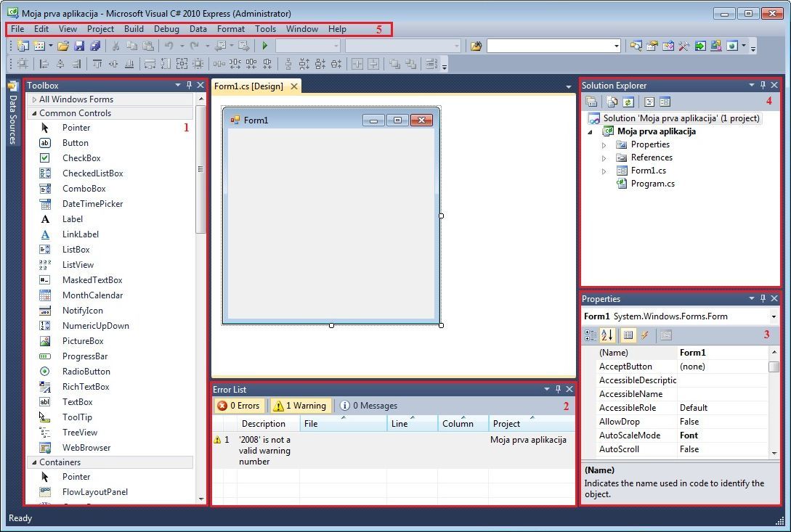This screenshot has width=791, height=532.
Task: Toggle the 1 Warning filter
Action: point(301,406)
